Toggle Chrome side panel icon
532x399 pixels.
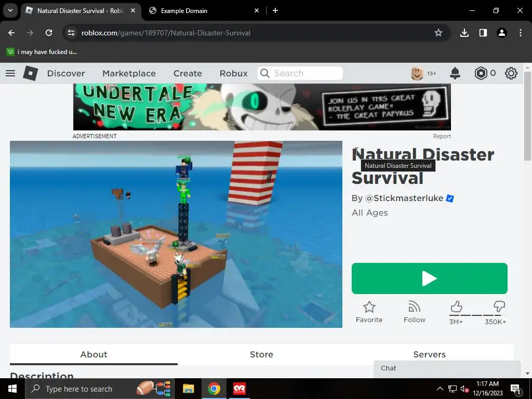[483, 33]
